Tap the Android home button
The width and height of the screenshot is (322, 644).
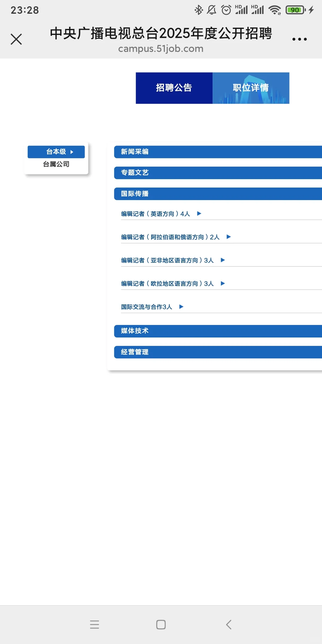tap(161, 624)
